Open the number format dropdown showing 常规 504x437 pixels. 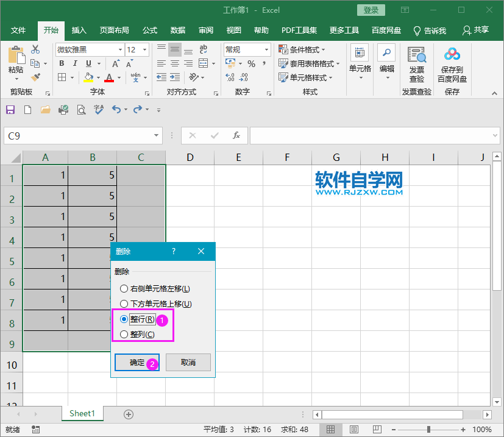click(264, 49)
